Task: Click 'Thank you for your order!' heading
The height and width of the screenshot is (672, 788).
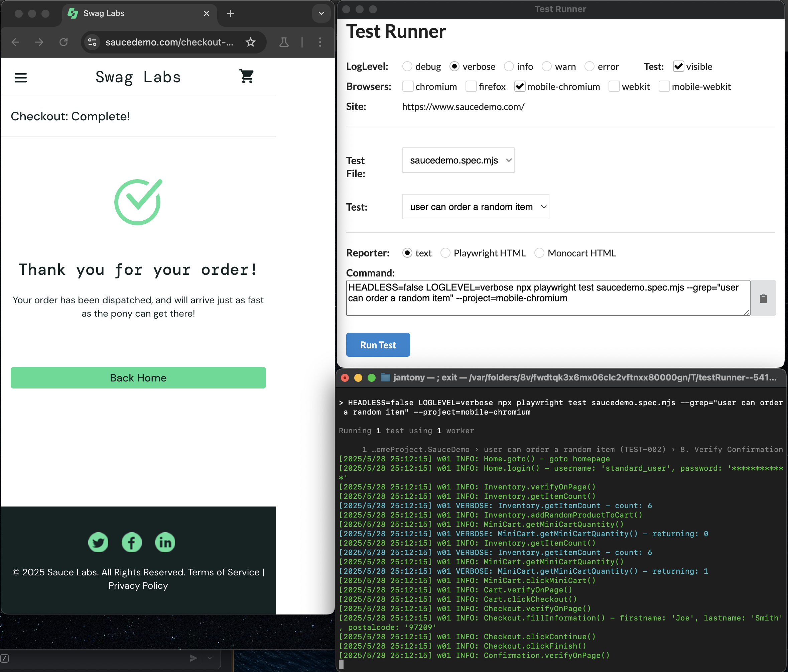Action: click(x=138, y=269)
